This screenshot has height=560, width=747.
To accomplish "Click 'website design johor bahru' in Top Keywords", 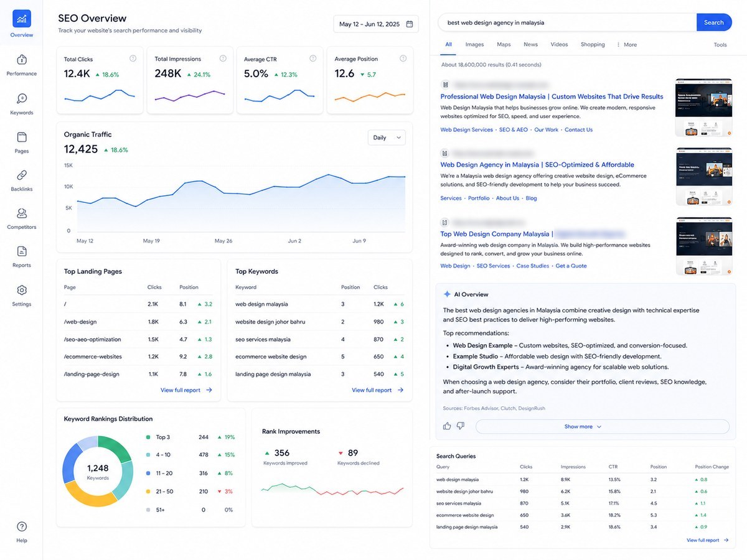I will (x=270, y=322).
